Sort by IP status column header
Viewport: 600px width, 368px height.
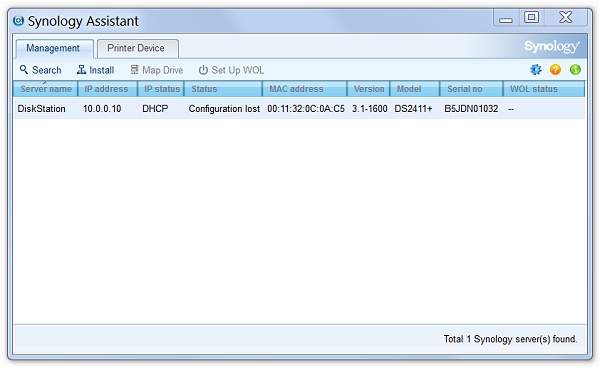[161, 89]
